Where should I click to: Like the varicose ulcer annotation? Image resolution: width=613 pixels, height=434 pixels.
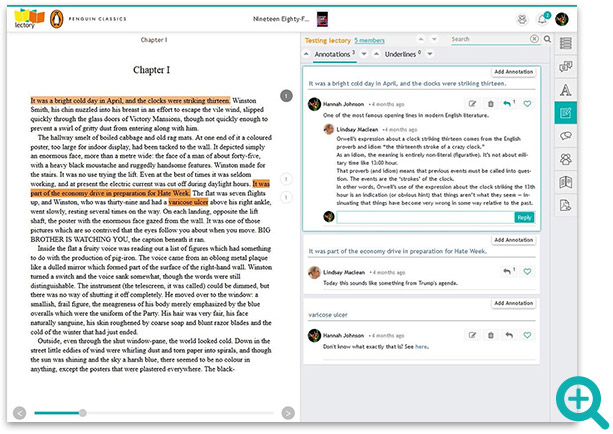(527, 335)
